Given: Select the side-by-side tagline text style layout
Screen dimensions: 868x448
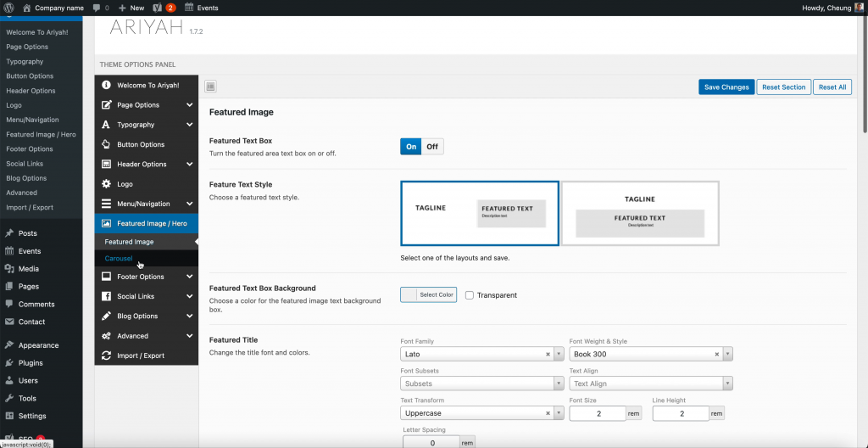Looking at the screenshot, I should 480,213.
